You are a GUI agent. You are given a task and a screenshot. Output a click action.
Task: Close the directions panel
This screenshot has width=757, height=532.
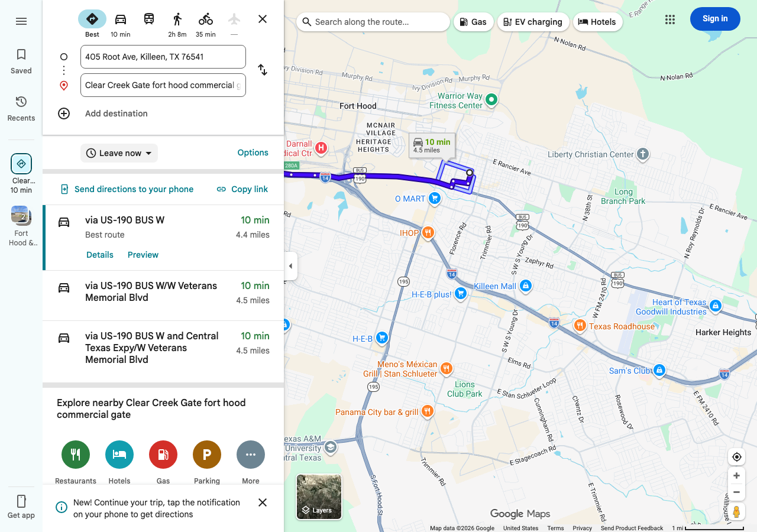click(x=263, y=19)
